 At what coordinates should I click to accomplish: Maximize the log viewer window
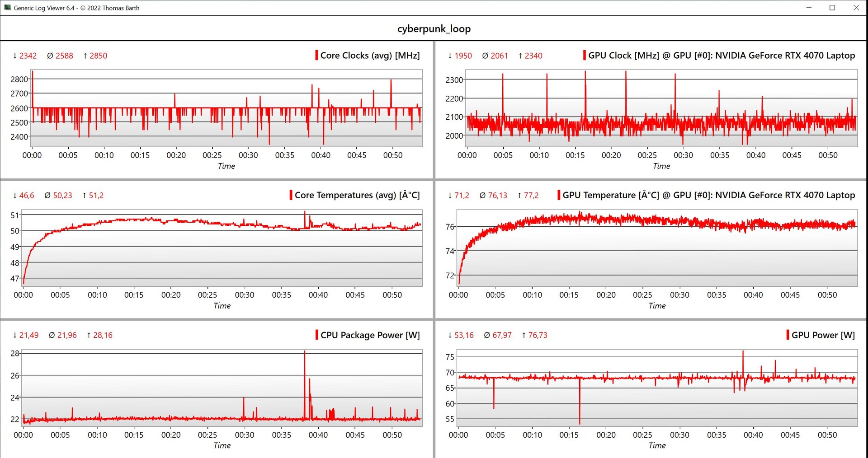pyautogui.click(x=832, y=8)
